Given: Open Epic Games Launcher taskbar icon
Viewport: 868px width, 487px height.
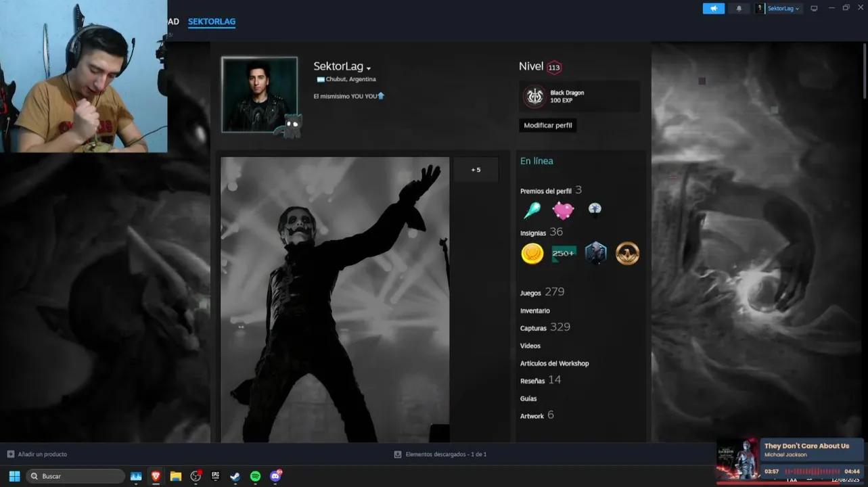Looking at the screenshot, I should [x=216, y=476].
